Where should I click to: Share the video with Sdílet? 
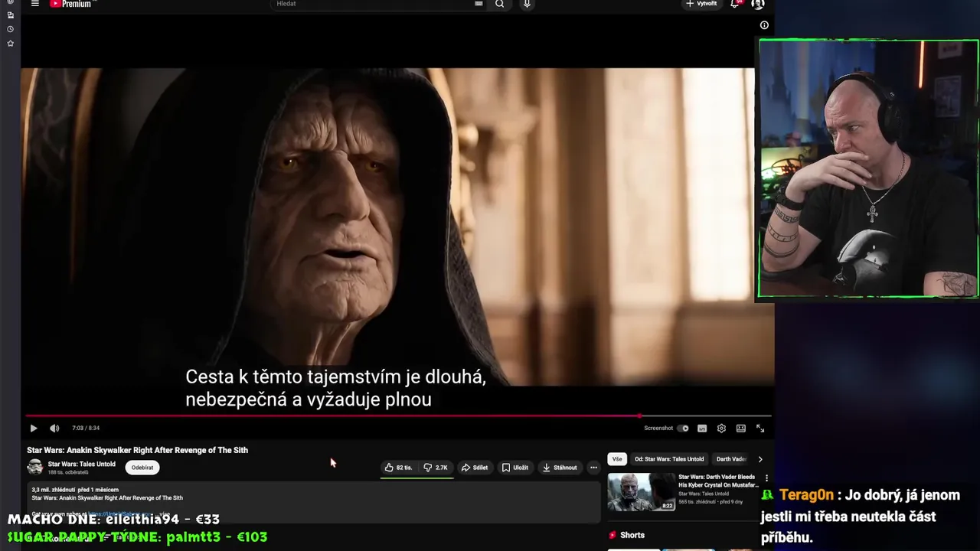click(x=475, y=468)
